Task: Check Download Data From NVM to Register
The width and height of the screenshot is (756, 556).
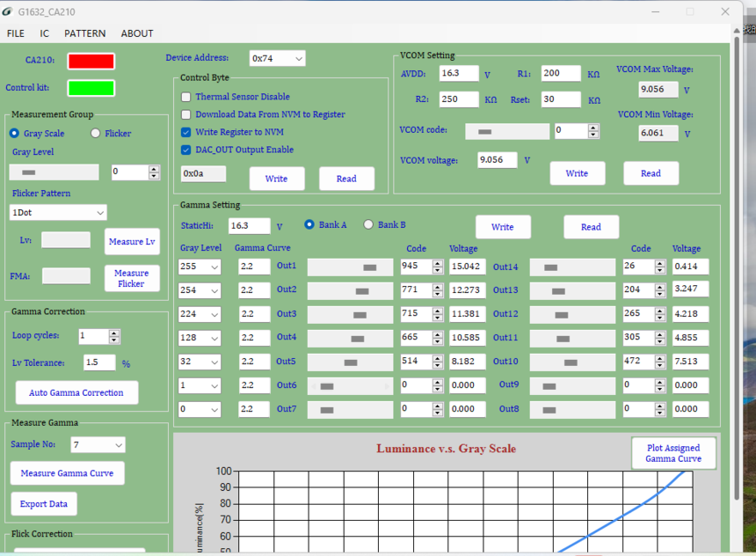Action: [185, 114]
